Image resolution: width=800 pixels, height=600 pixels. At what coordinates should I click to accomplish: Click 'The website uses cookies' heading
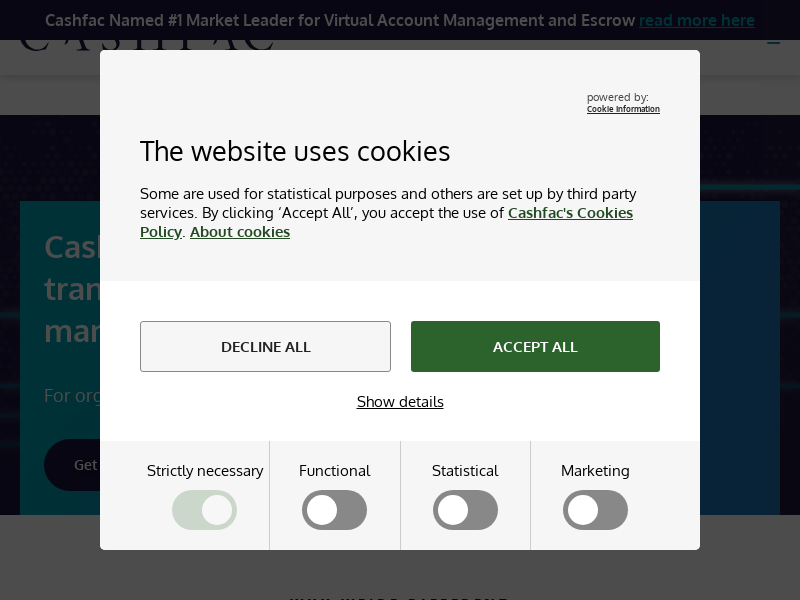[x=295, y=151]
